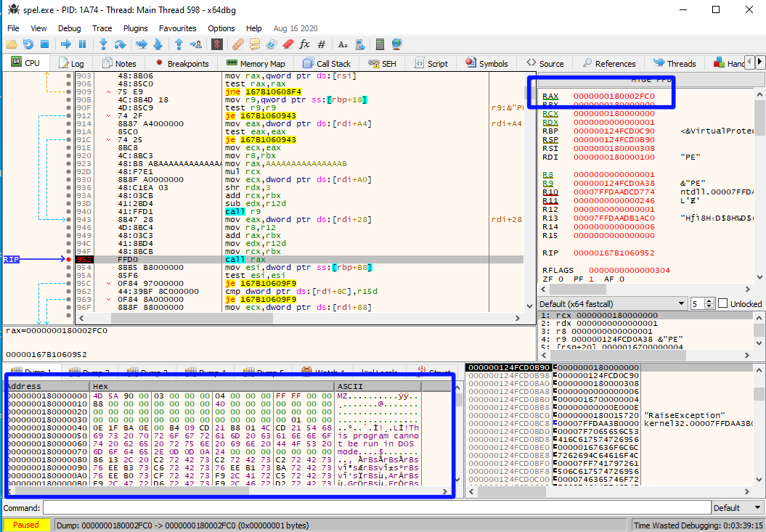Image resolution: width=766 pixels, height=532 pixels.
Task: Click the trace into toolbar icon
Action: (141, 44)
